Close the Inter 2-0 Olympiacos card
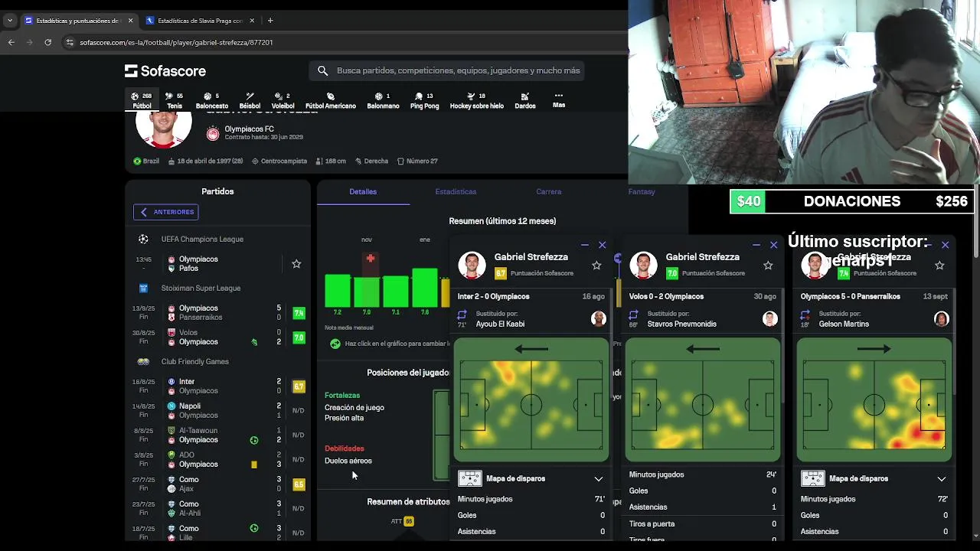This screenshot has width=980, height=551. point(602,245)
